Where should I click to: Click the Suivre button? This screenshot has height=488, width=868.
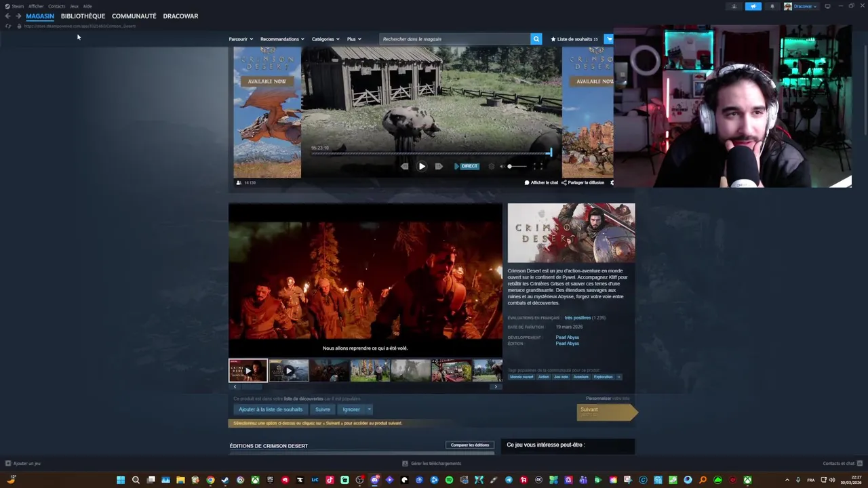[x=323, y=409]
